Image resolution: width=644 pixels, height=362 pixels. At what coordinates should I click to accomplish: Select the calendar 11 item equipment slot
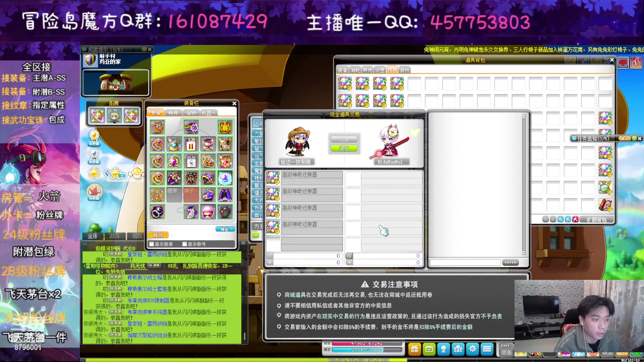click(x=191, y=144)
